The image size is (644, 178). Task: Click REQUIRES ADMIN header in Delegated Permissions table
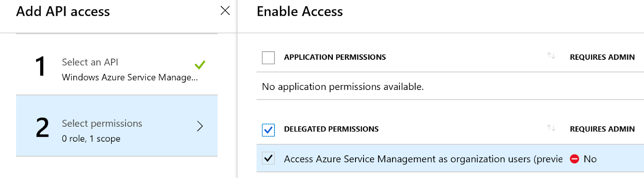[x=602, y=129]
